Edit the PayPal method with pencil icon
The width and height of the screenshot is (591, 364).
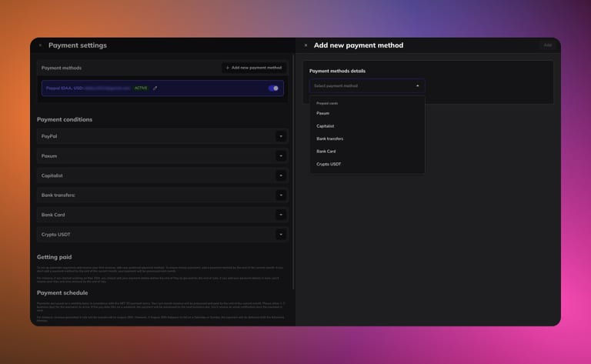[x=155, y=88]
